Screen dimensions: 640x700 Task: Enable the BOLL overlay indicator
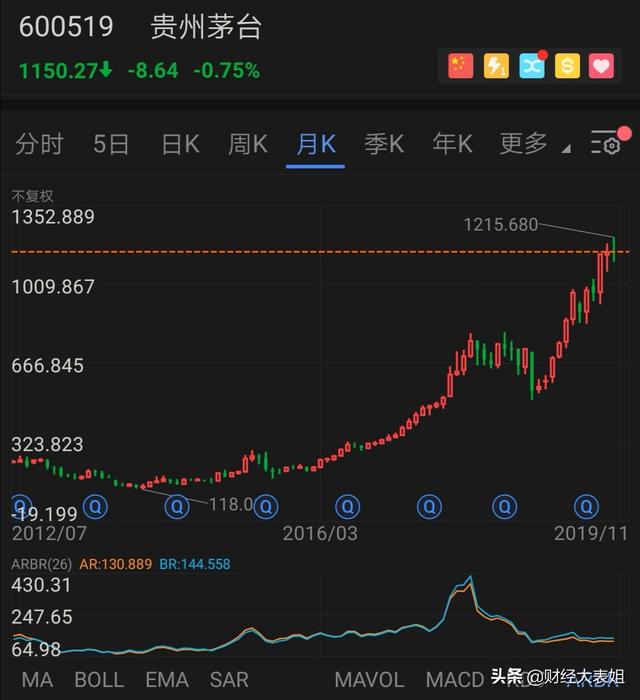tap(99, 680)
